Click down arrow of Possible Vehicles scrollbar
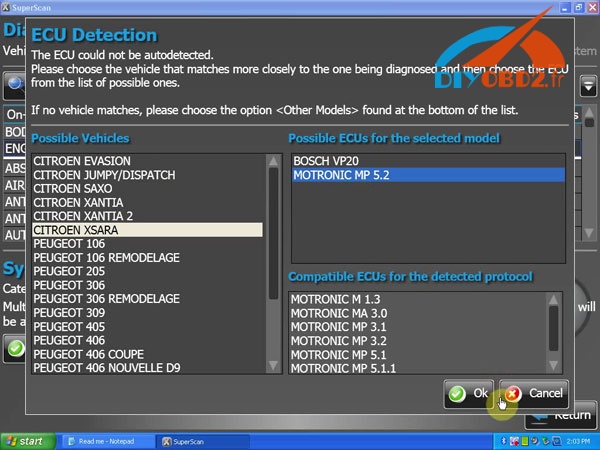 point(273,365)
